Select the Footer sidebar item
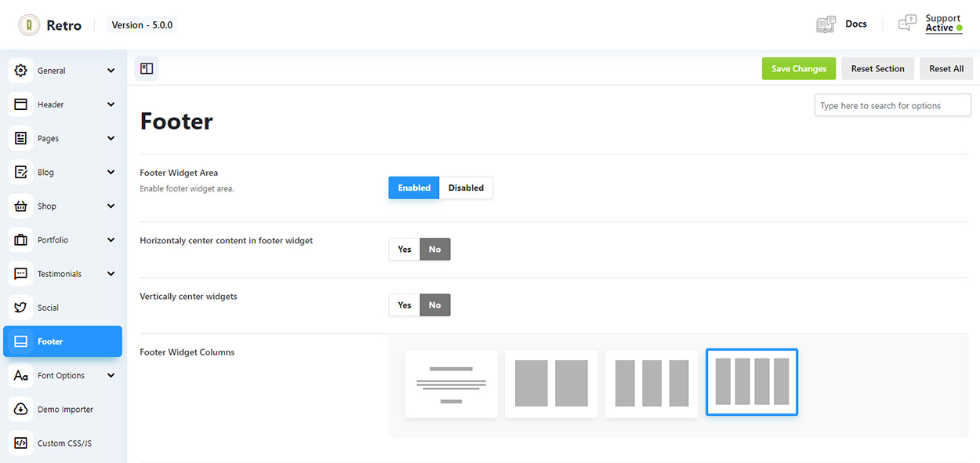This screenshot has height=463, width=980. coord(63,341)
